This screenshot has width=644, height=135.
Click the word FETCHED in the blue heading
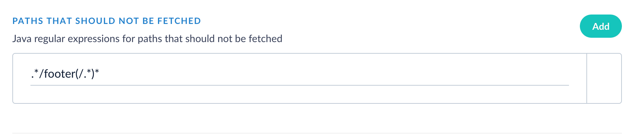pyautogui.click(x=179, y=21)
